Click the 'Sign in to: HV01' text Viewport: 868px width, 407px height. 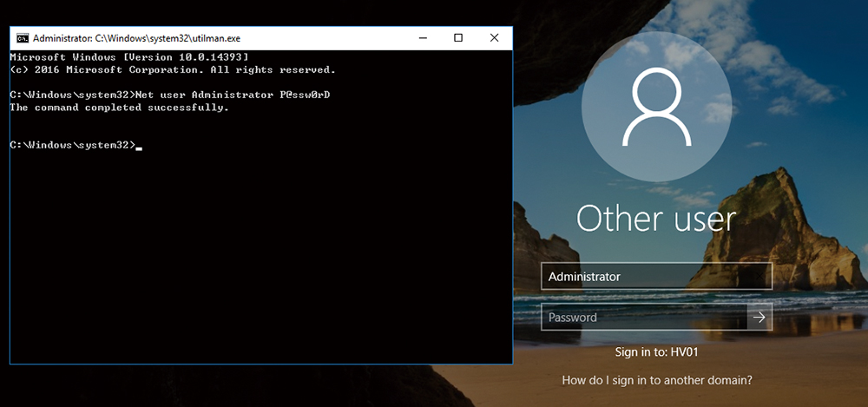656,352
